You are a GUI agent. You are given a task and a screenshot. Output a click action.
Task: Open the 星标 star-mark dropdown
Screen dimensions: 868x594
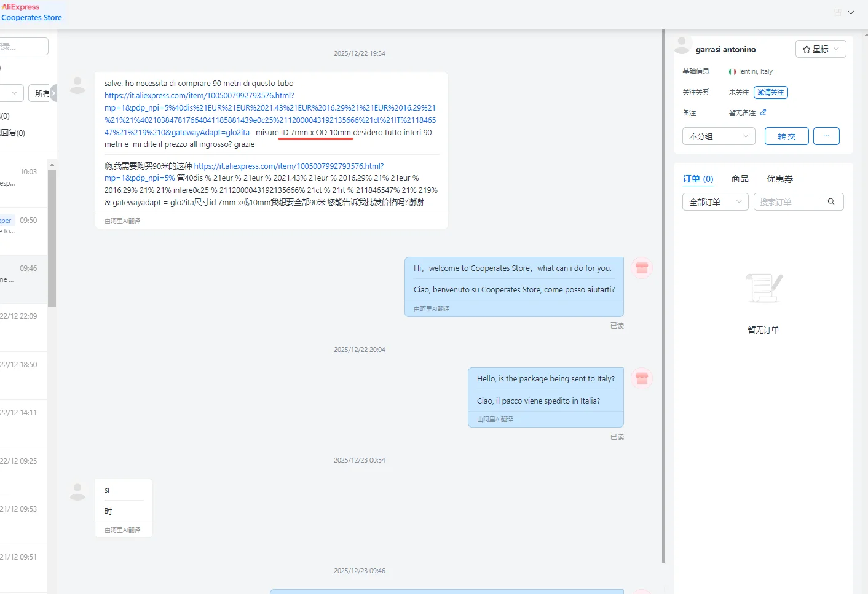(821, 49)
